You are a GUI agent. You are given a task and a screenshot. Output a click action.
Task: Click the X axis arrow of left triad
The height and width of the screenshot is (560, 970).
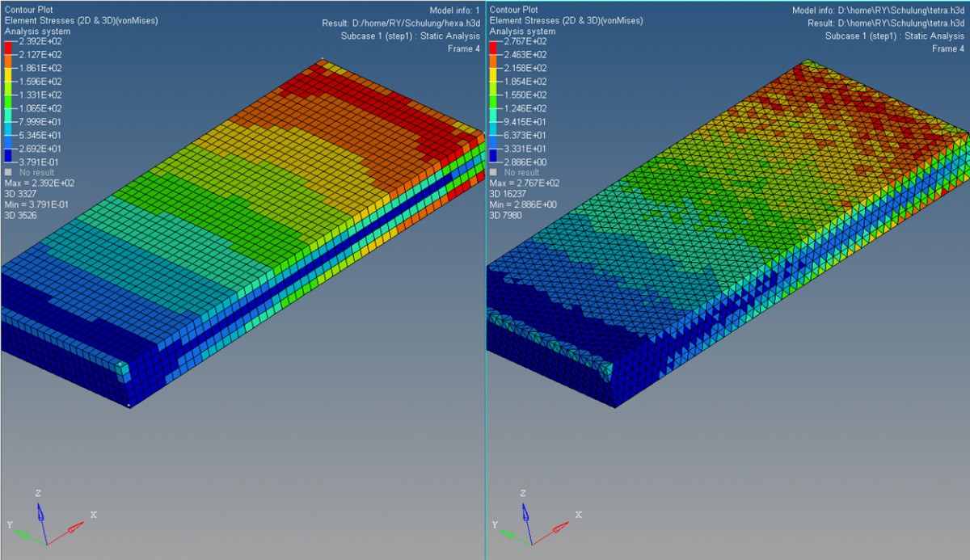[75, 526]
